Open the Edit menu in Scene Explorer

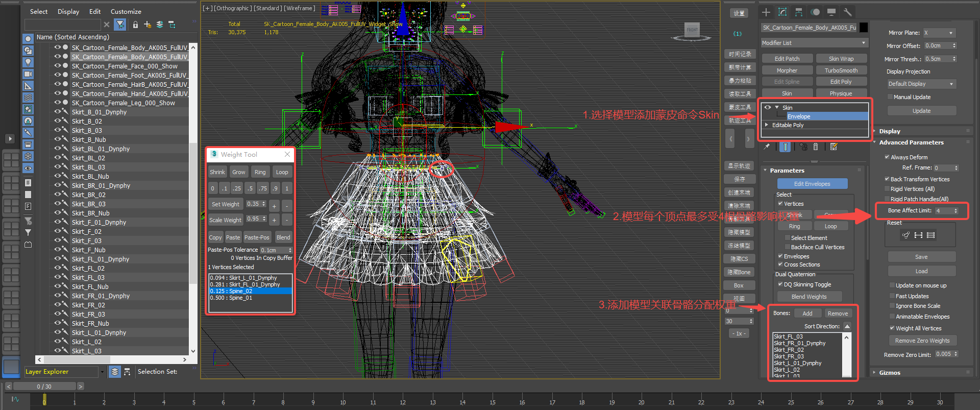click(x=95, y=11)
